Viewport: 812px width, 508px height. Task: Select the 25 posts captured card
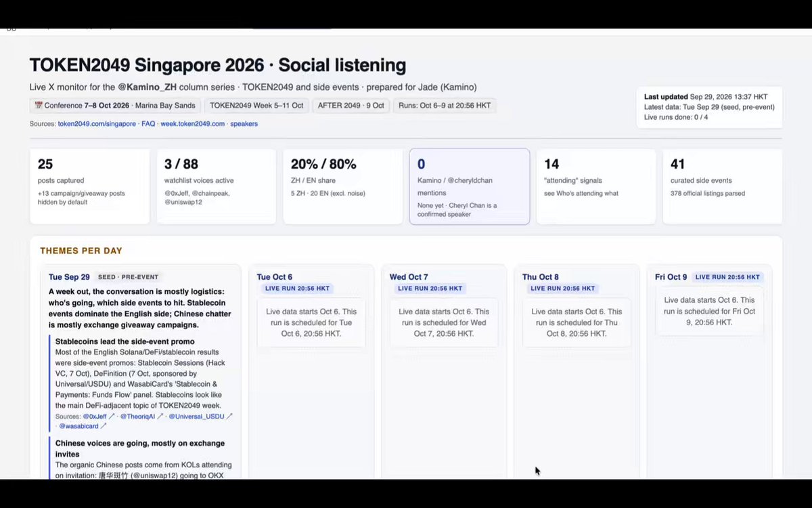tap(90, 186)
